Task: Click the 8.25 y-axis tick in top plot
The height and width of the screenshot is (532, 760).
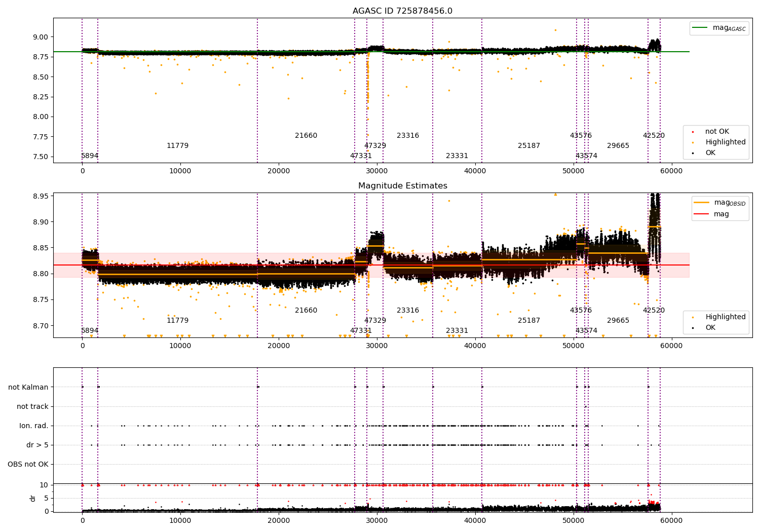Action: 40,97
